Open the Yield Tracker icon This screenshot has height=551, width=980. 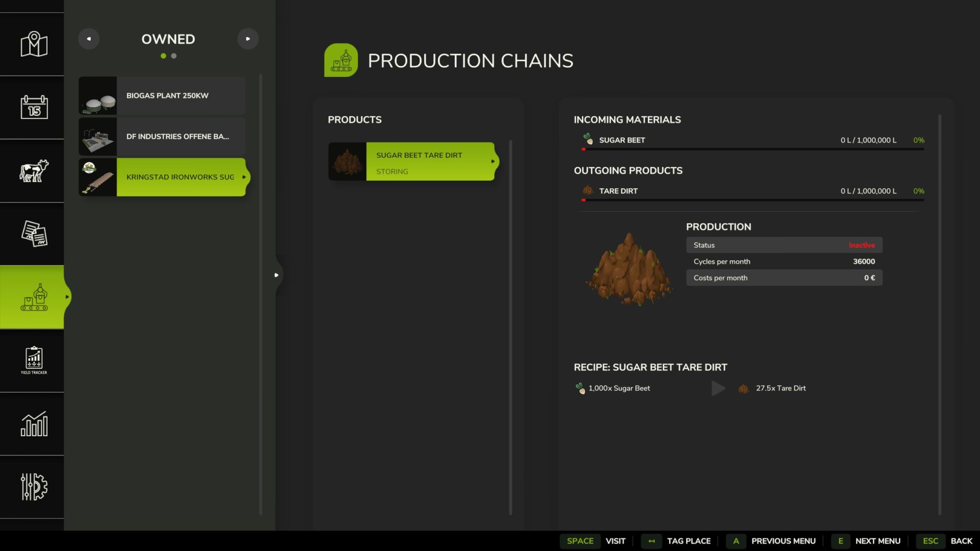coord(34,360)
